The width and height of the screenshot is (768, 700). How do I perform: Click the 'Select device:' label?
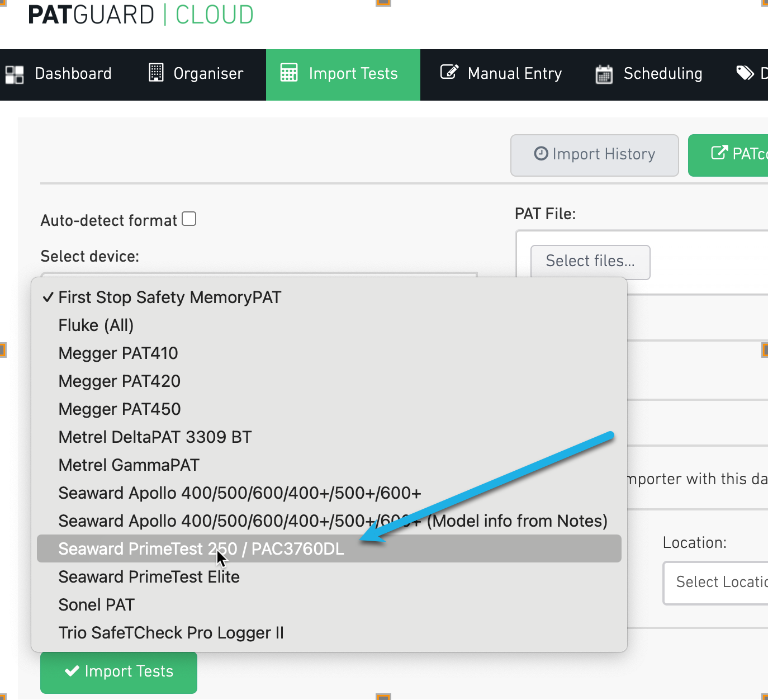point(90,256)
